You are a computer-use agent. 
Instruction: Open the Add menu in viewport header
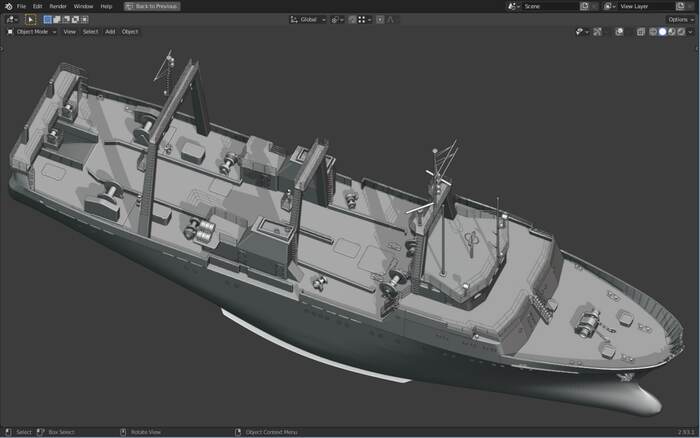(x=110, y=32)
